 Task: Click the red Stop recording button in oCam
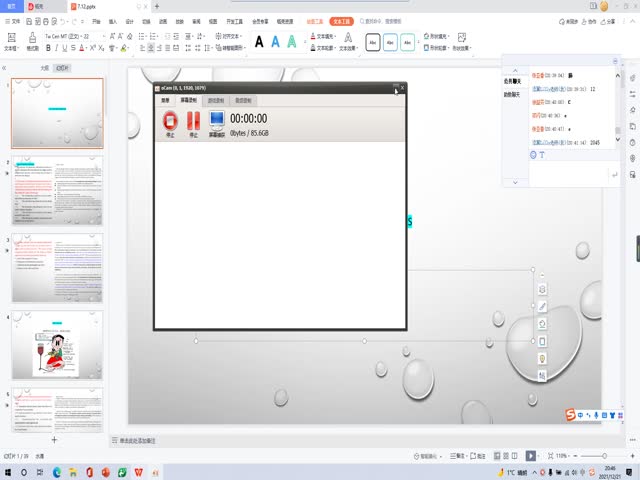[169, 122]
